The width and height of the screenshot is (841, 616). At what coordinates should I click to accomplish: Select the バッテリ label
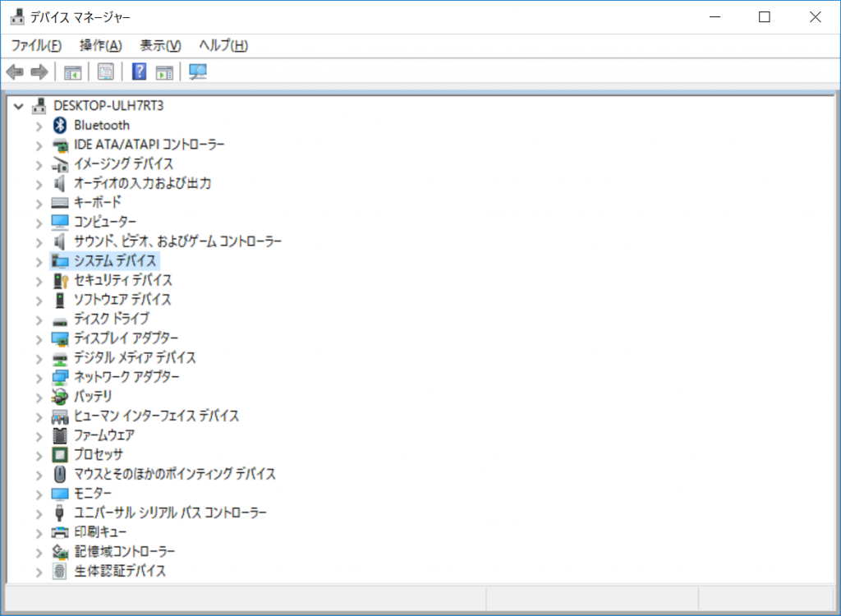click(x=94, y=396)
